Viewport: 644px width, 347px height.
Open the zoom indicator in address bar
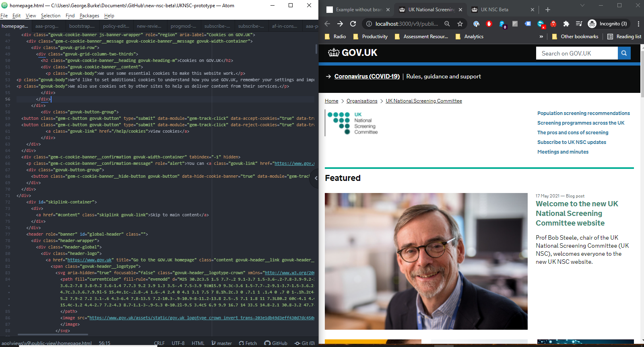click(x=447, y=24)
